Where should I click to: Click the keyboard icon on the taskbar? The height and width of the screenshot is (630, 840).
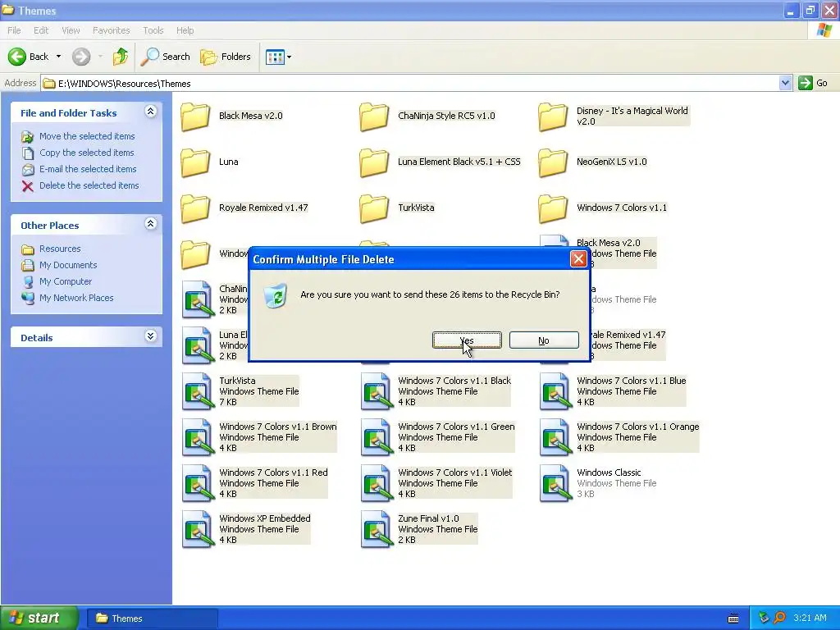click(x=733, y=619)
